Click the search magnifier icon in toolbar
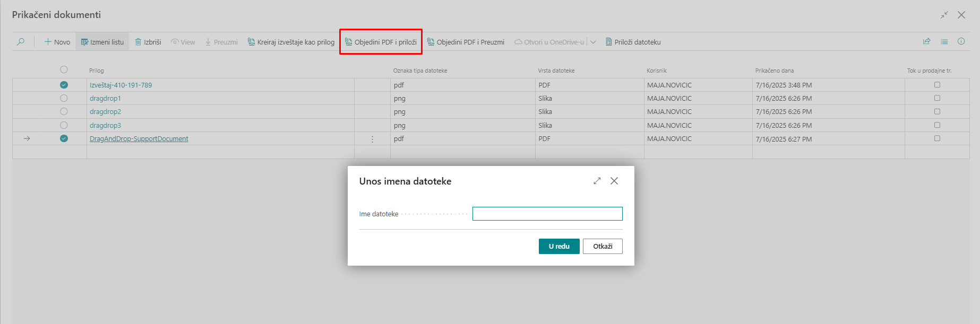 21,42
